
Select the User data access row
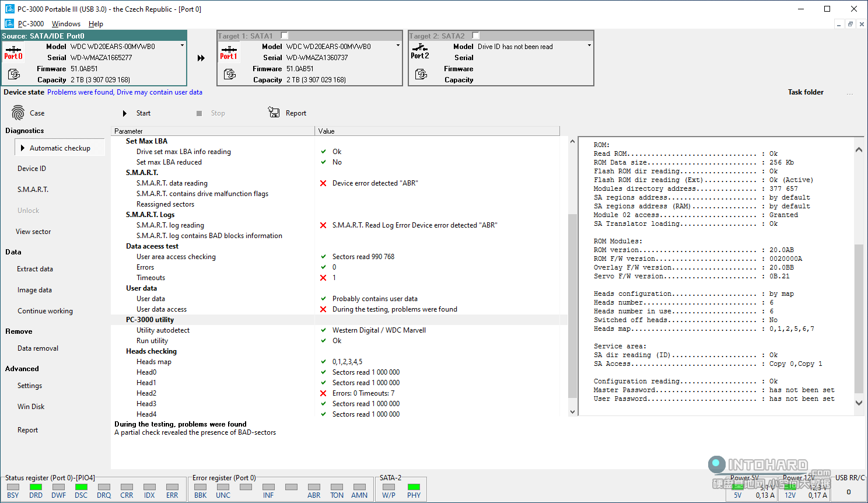338,309
